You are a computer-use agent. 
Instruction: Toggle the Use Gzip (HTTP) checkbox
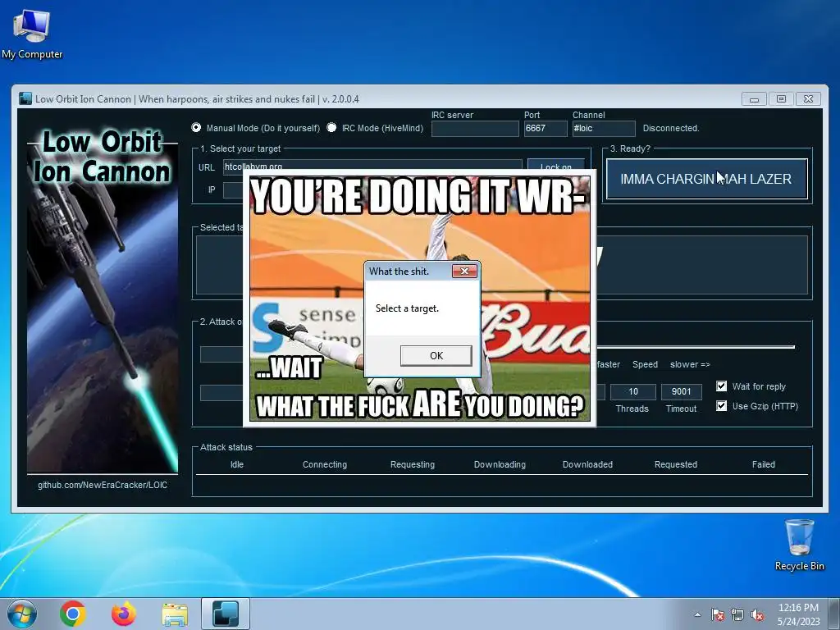722,405
